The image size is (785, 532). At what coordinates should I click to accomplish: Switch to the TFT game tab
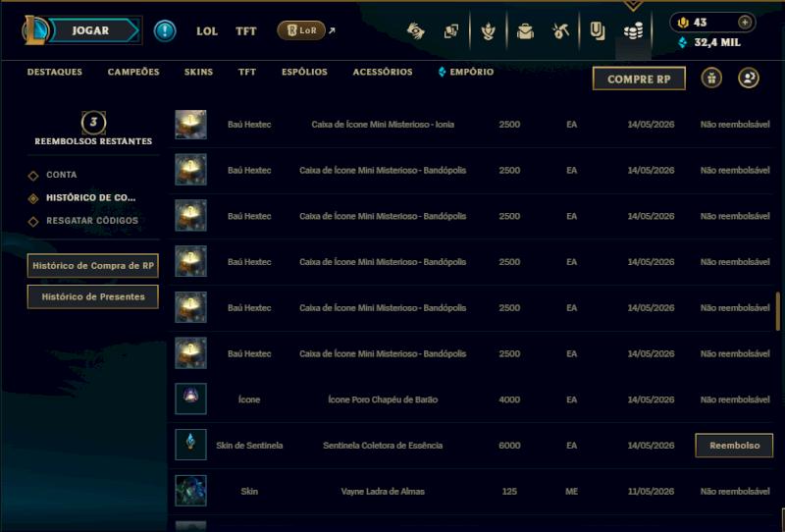[x=246, y=31]
